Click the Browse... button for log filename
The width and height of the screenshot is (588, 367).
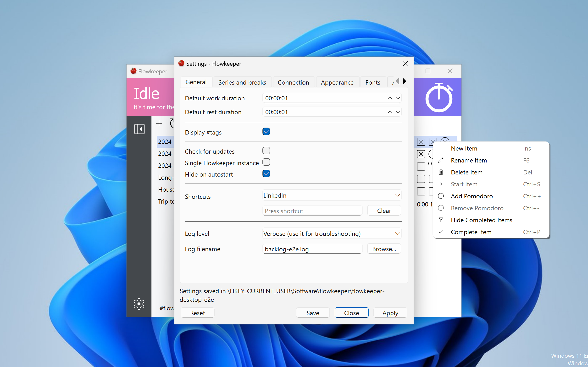[384, 249]
